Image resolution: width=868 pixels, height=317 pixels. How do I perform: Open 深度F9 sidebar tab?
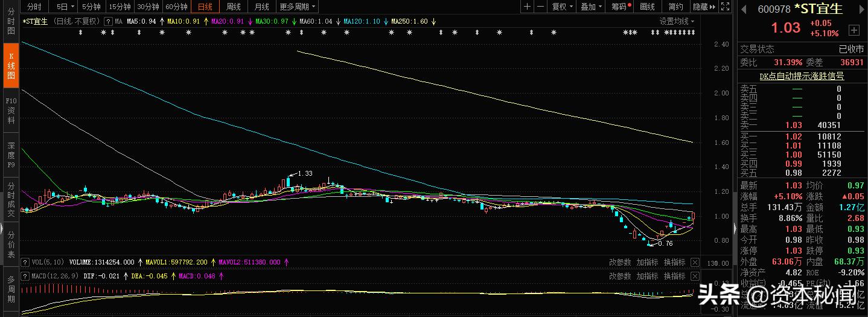click(11, 155)
